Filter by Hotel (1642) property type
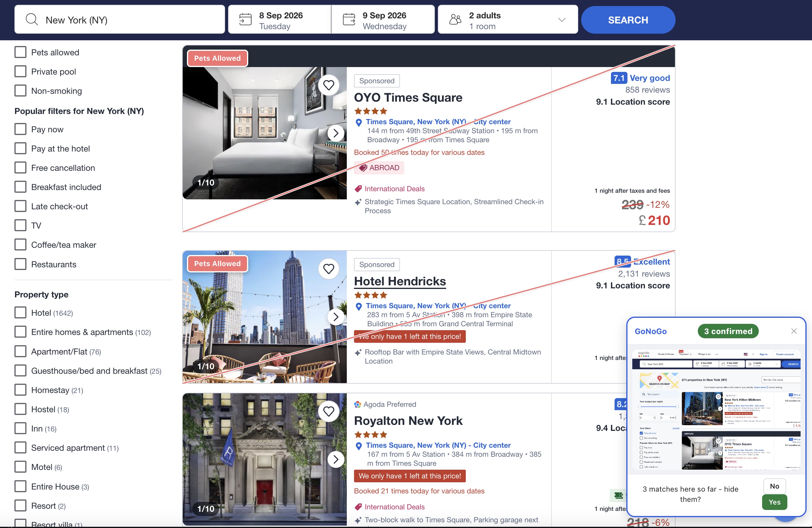812x528 pixels. 20,313
